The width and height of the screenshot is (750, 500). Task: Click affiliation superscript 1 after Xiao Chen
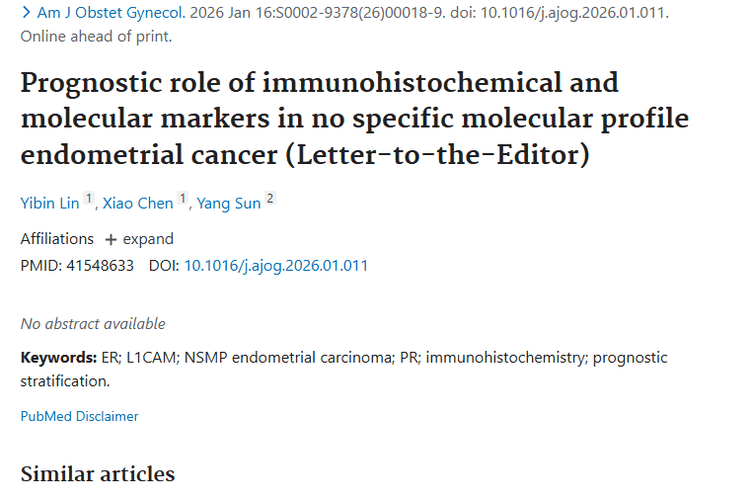point(182,199)
